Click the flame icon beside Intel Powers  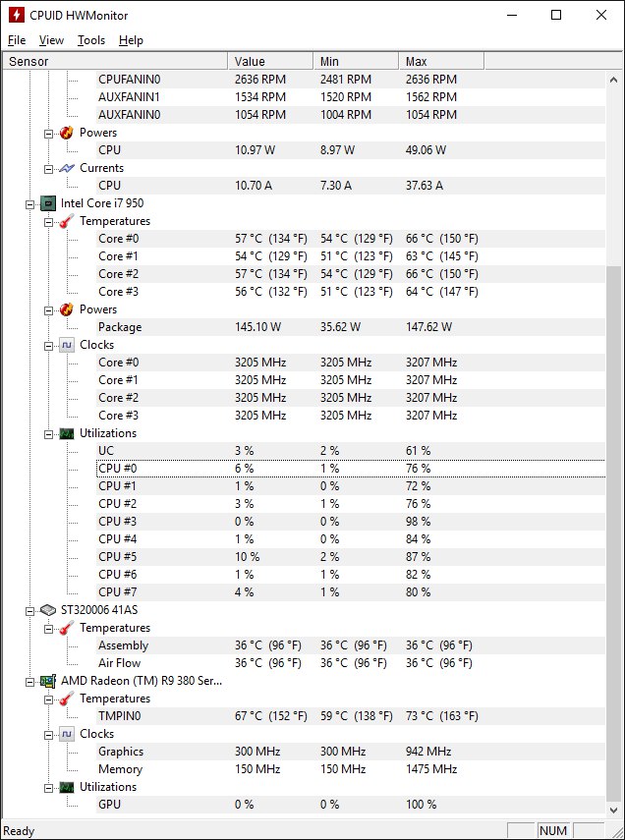tap(66, 309)
